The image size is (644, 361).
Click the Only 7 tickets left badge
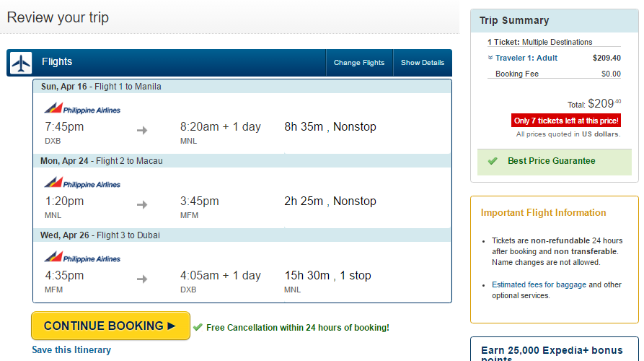[x=566, y=121]
